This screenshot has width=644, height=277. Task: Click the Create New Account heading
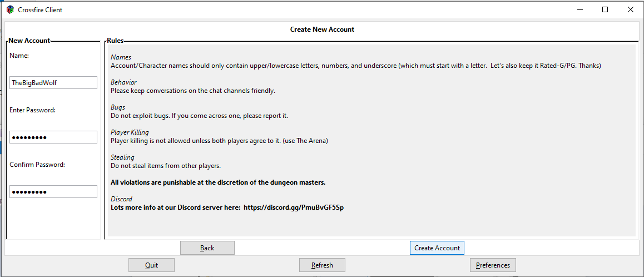[x=322, y=29]
